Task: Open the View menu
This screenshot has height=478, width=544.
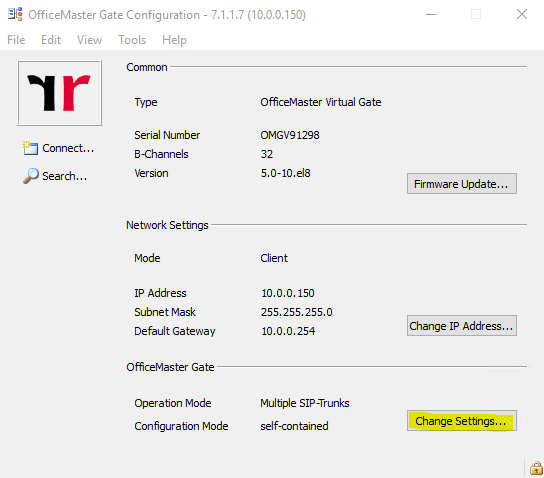Action: pyautogui.click(x=90, y=40)
